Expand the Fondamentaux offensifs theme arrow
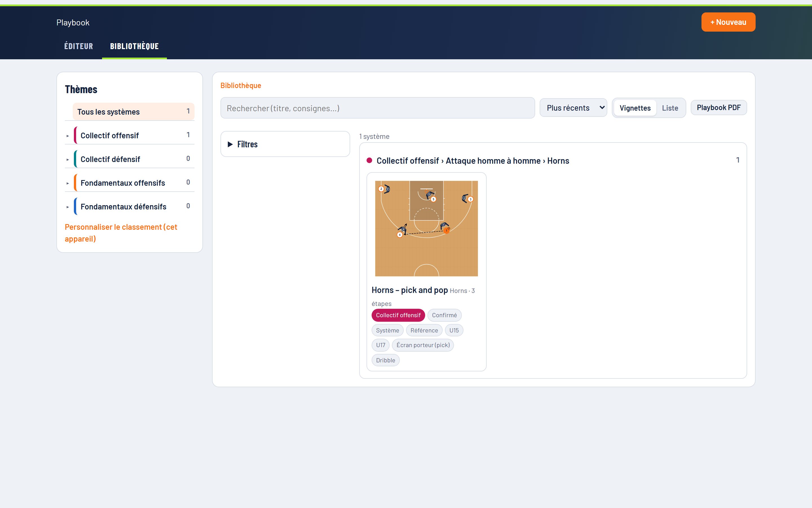This screenshot has width=812, height=508. [68, 183]
